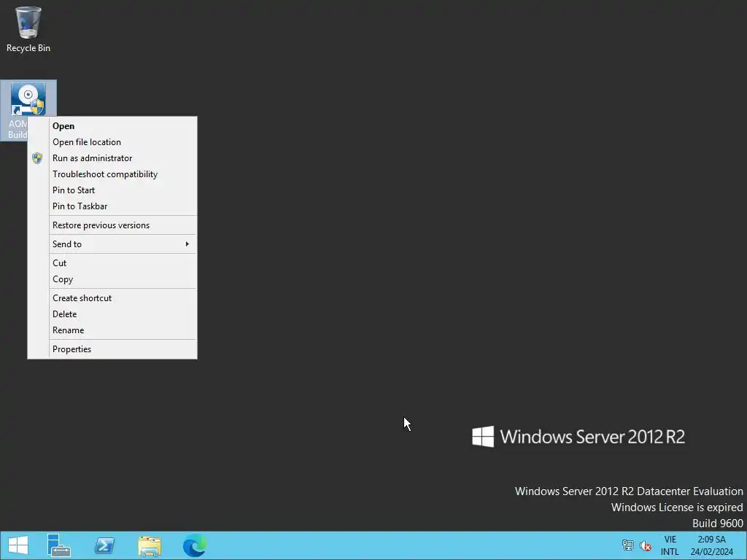
Task: Choose Copy in the context menu
Action: coord(112,279)
